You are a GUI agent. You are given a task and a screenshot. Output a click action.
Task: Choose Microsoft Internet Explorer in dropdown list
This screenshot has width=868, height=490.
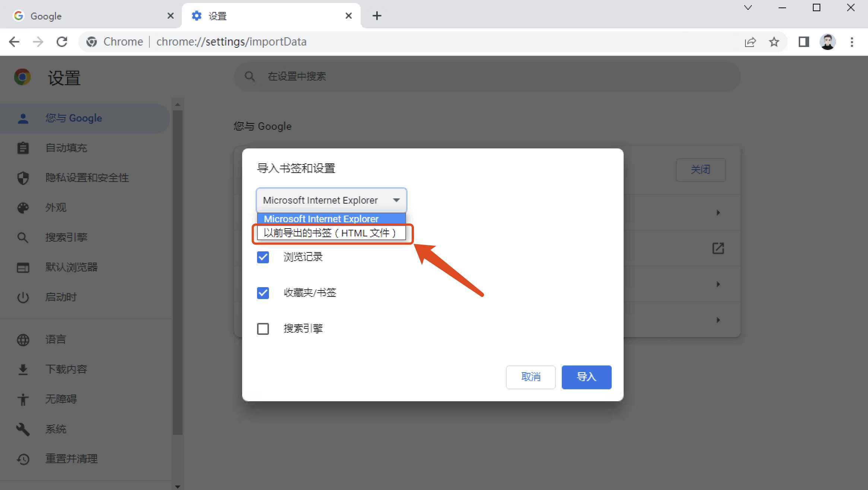[331, 219]
